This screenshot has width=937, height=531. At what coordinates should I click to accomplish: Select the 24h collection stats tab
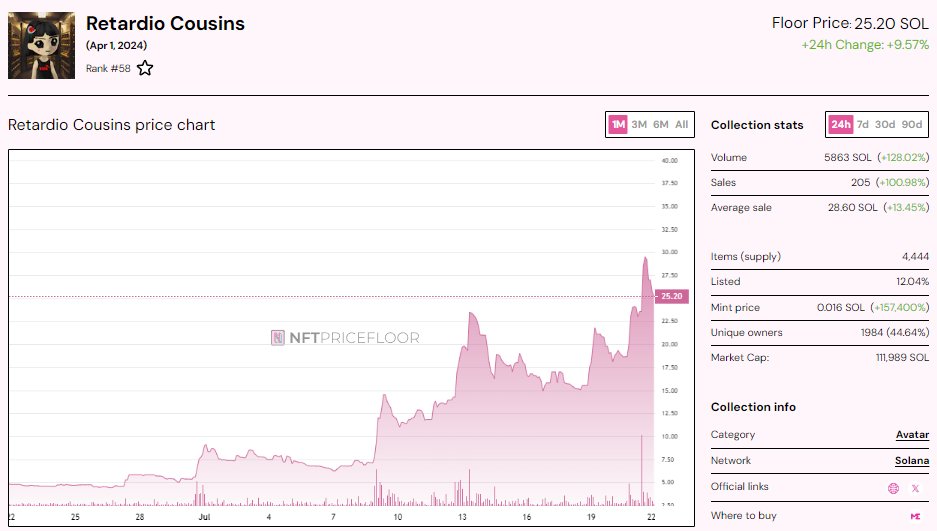click(840, 124)
